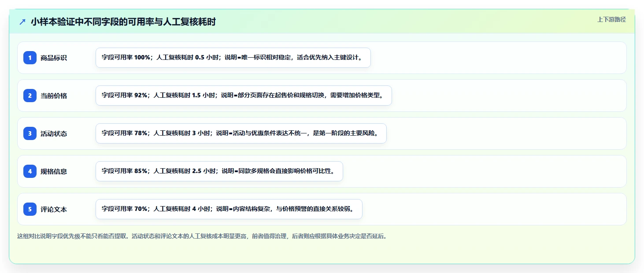Click the 上下游路径 label at top right
This screenshot has width=644, height=273.
tap(611, 19)
